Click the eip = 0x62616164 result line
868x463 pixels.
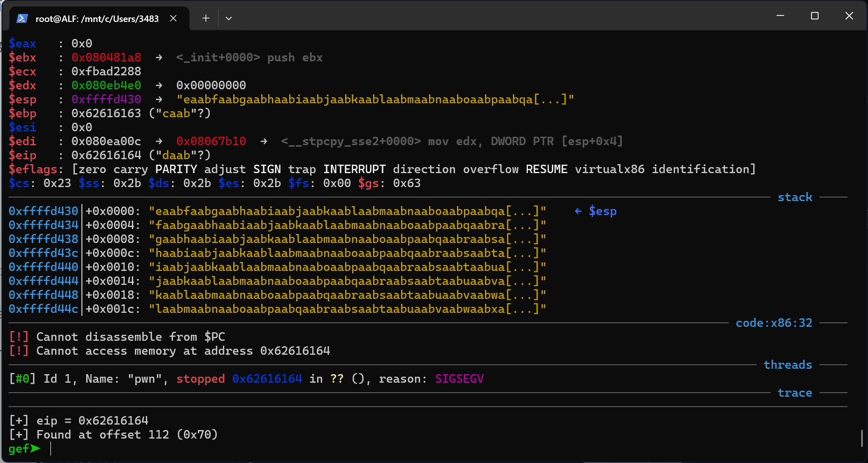(x=78, y=421)
